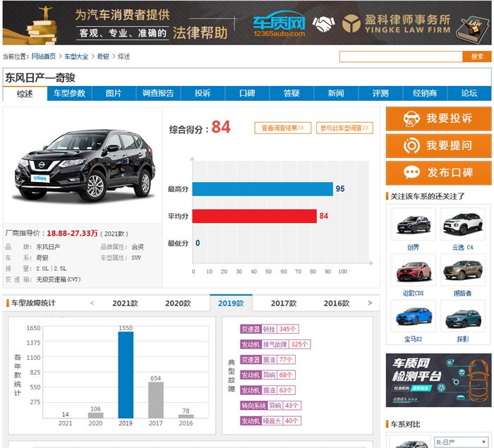Click the blue 2019 bar in chart
Image resolution: width=494 pixels, height=448 pixels.
pos(126,375)
